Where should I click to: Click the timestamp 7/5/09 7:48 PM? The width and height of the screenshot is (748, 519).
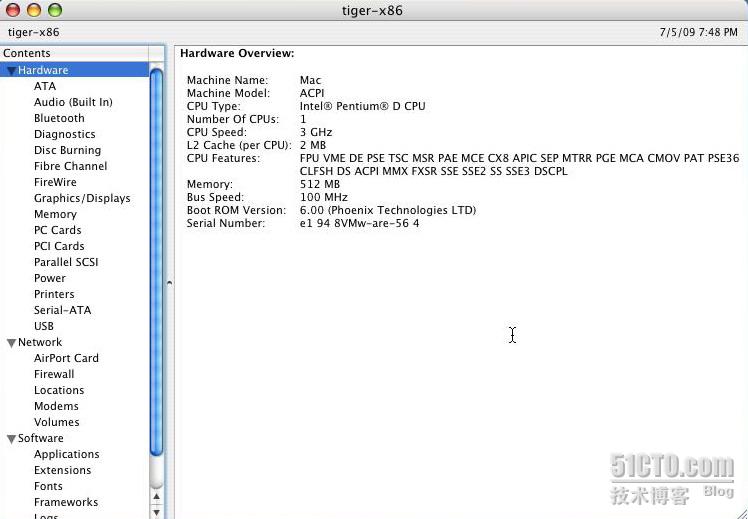(698, 32)
